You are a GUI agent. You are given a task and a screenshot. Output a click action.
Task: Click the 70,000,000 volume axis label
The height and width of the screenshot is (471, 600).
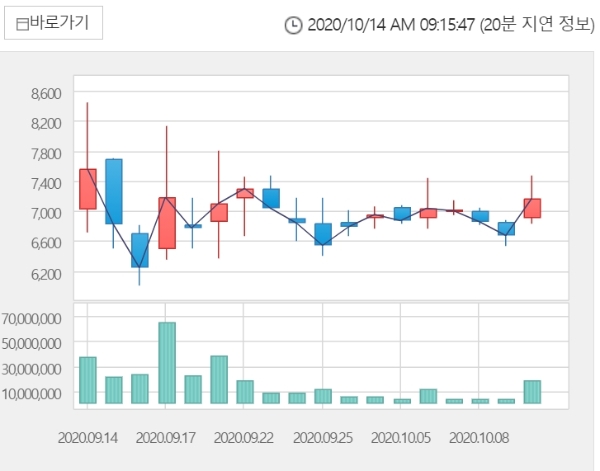(31, 318)
